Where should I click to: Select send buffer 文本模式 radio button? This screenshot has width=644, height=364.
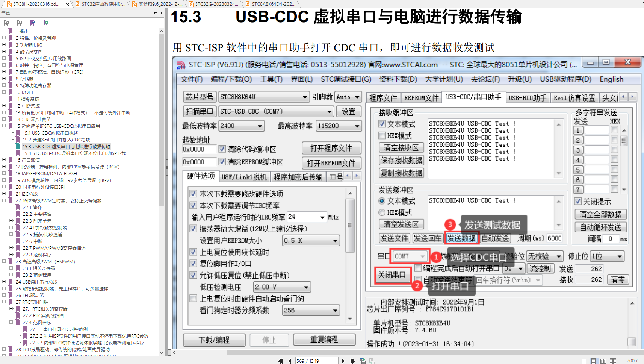(x=382, y=201)
